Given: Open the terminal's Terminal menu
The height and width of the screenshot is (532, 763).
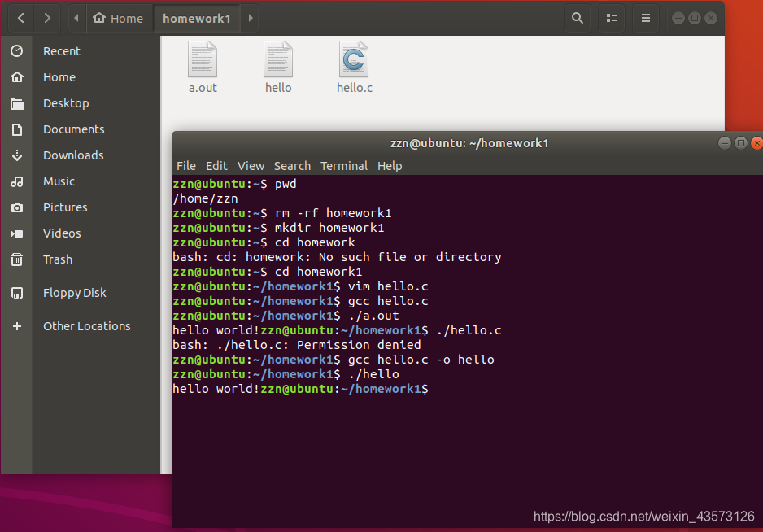Looking at the screenshot, I should (x=344, y=166).
